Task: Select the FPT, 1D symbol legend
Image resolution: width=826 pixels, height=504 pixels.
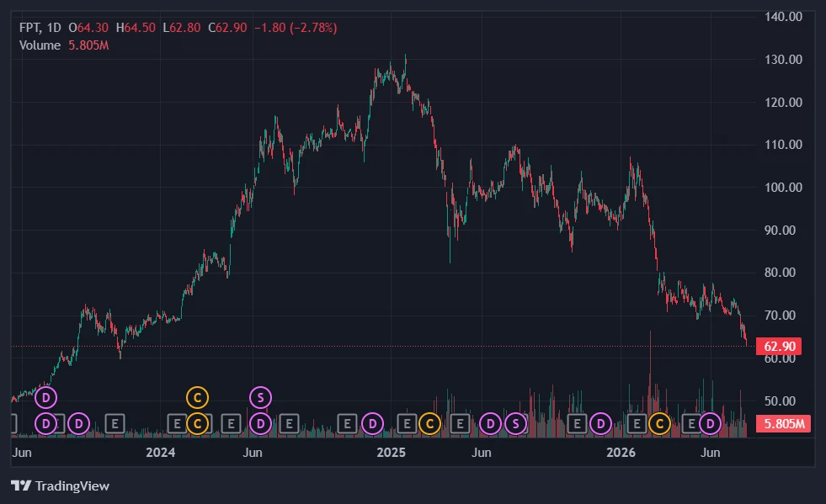Action: point(40,28)
